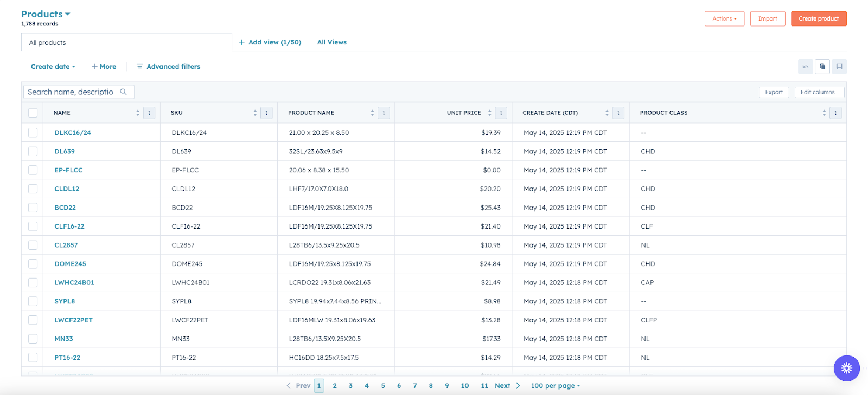Click the search magnifier icon
868x395 pixels.
[x=124, y=92]
